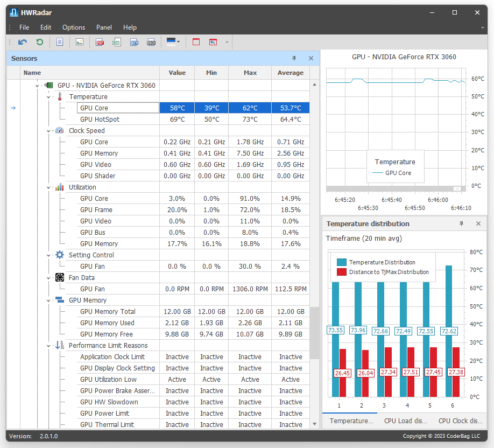494x448 pixels.
Task: Collapse the GPU Memory group
Action: [48, 300]
